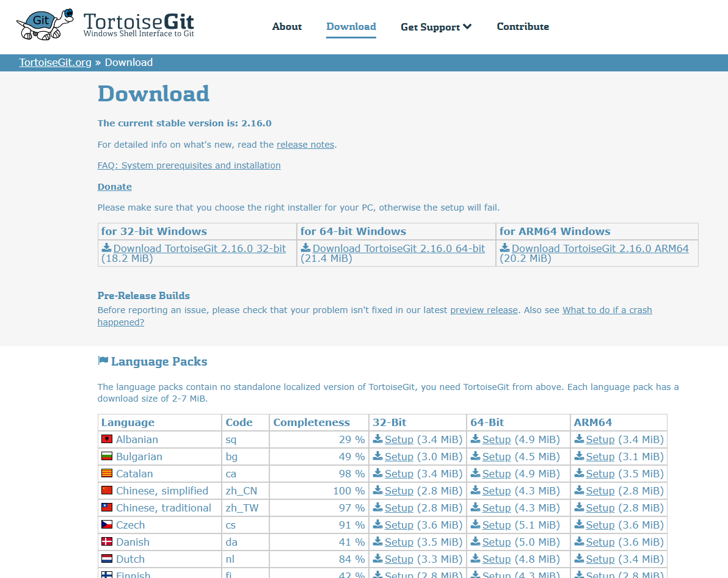
Task: Click the Chinese simplified 32-Bit download icon
Action: [378, 490]
